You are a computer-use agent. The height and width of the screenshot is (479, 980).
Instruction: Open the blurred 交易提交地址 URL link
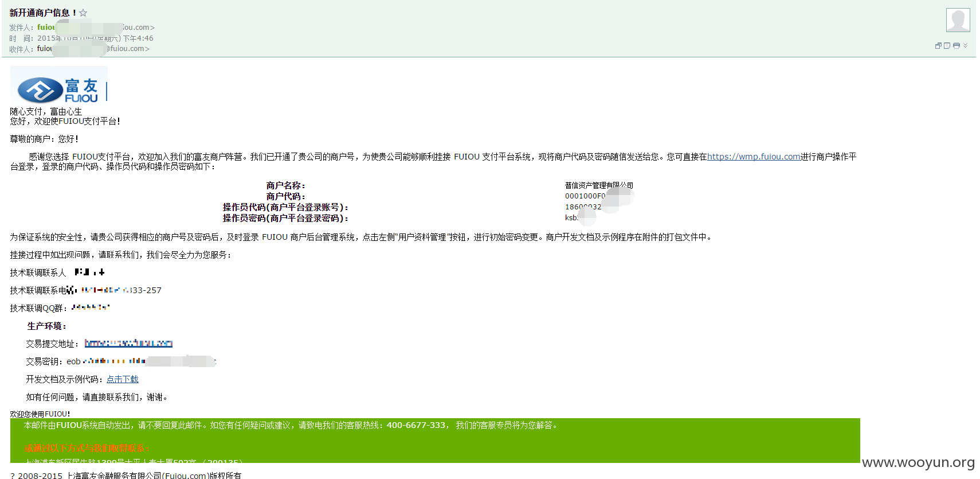(128, 343)
